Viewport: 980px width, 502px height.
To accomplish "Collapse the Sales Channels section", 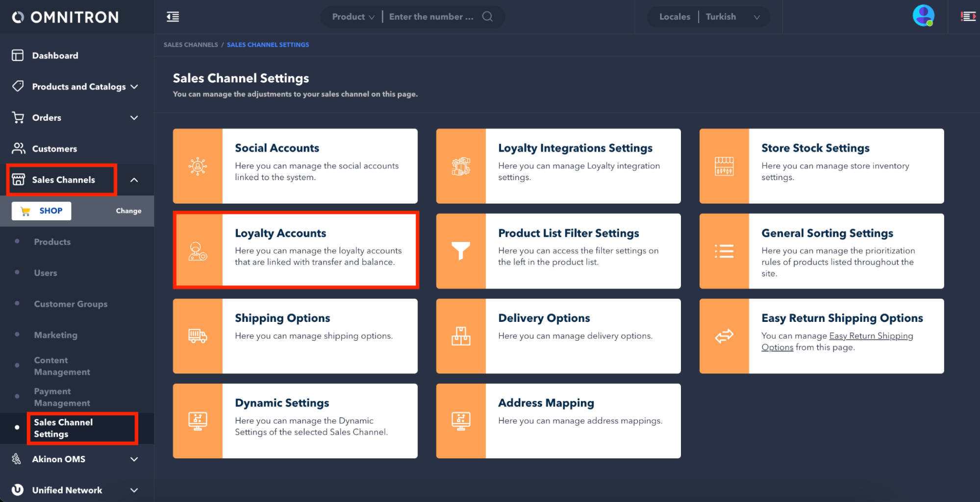I will [134, 180].
